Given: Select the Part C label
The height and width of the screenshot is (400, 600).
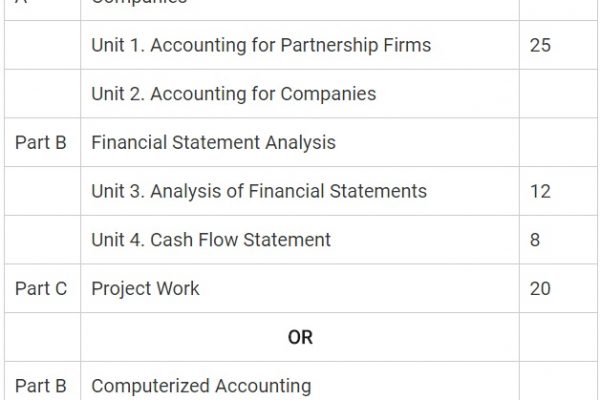Looking at the screenshot, I should (x=41, y=289).
